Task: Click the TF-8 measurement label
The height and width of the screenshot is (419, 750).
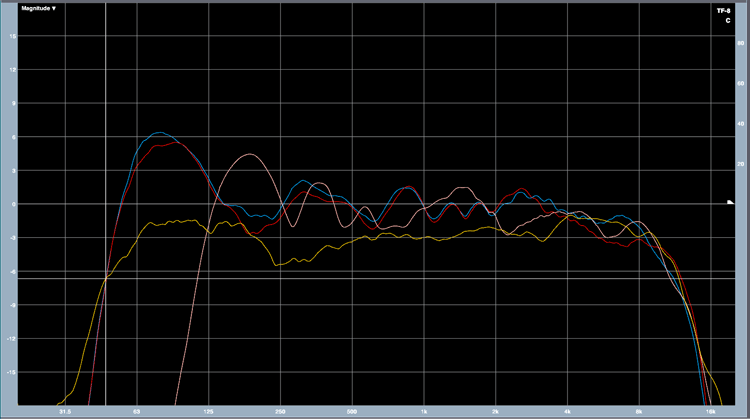Action: (x=723, y=11)
